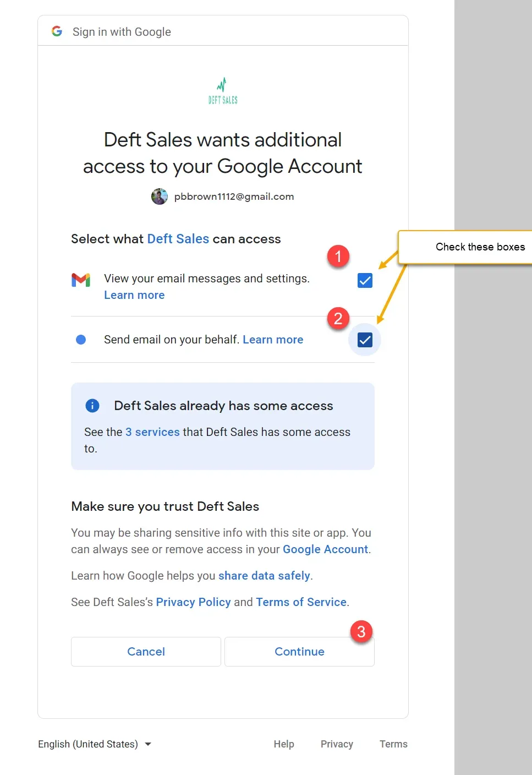Screen dimensions: 532x775
Task: Open the '3 services' link
Action: pos(152,432)
